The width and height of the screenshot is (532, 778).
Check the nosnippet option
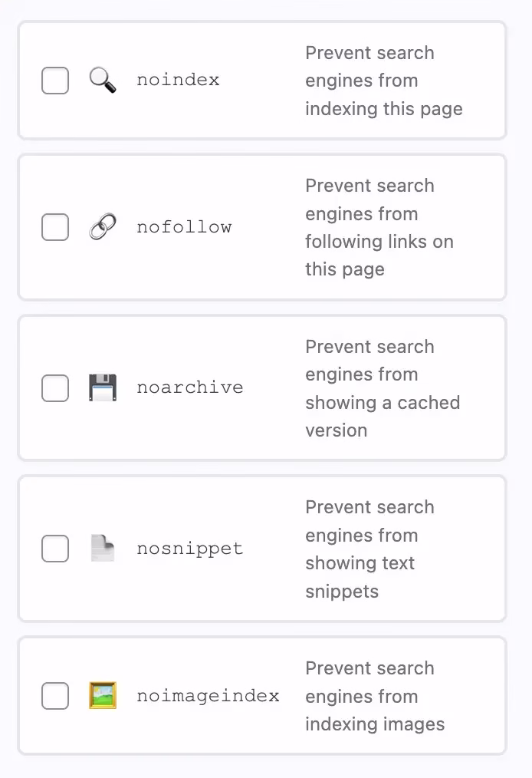54,548
